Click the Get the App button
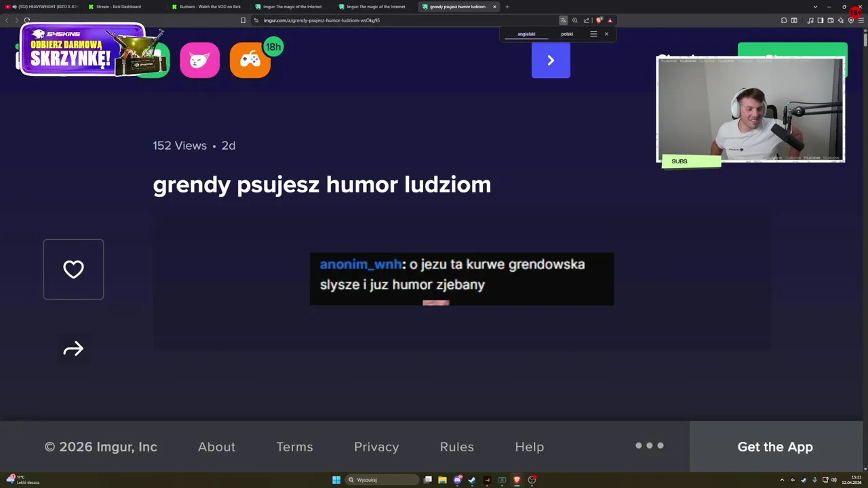868x488 pixels. pyautogui.click(x=775, y=447)
